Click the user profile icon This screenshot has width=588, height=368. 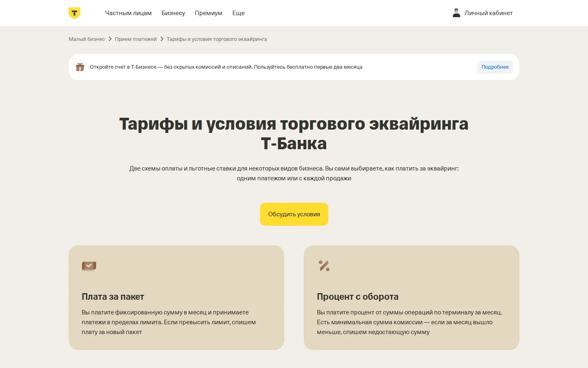[457, 13]
